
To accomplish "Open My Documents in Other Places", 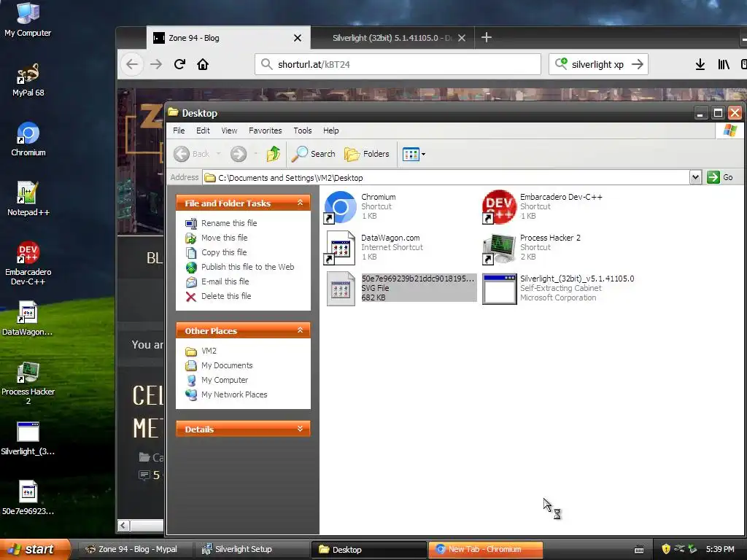I will [226, 366].
